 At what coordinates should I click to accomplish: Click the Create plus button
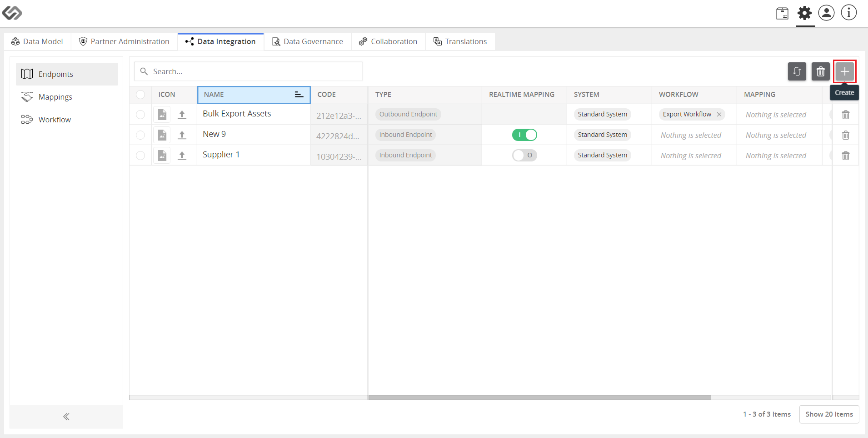844,71
